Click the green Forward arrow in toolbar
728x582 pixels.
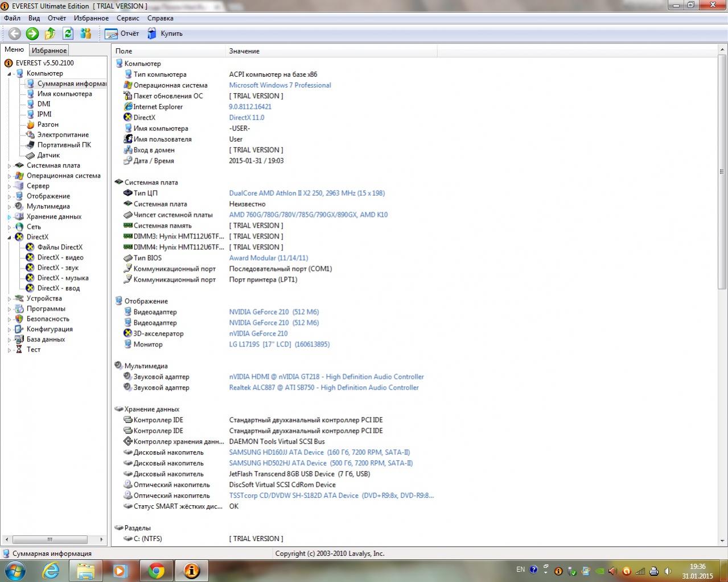coord(32,34)
